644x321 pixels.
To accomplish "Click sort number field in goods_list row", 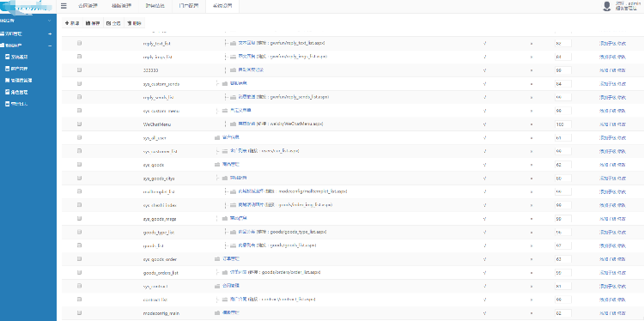I will click(x=562, y=245).
